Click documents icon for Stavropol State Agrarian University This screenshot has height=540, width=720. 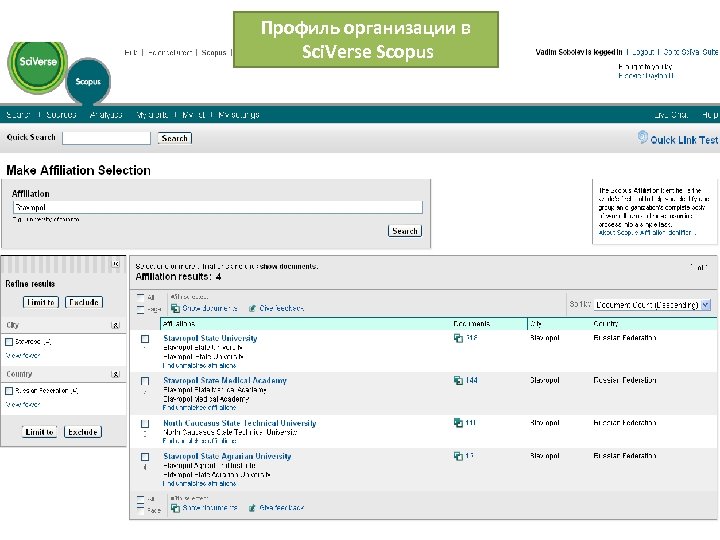pyautogui.click(x=458, y=456)
